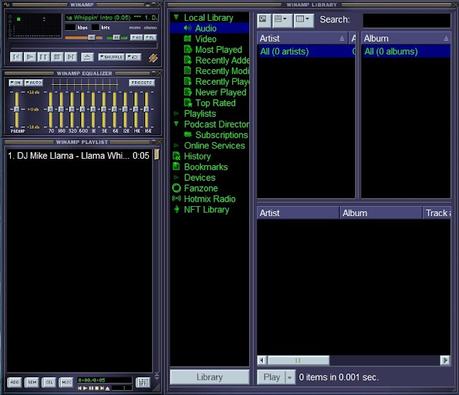This screenshot has height=395, width=459.
Task: Click the playlist vertical scrollbar handle
Action: (x=156, y=154)
